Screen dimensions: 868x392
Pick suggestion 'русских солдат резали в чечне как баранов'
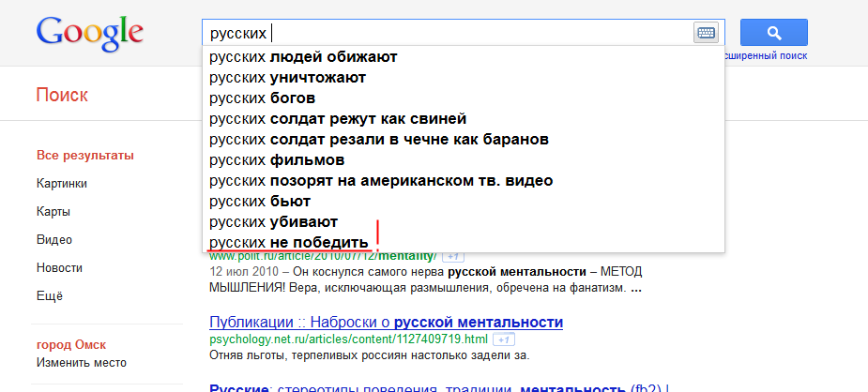(464, 140)
